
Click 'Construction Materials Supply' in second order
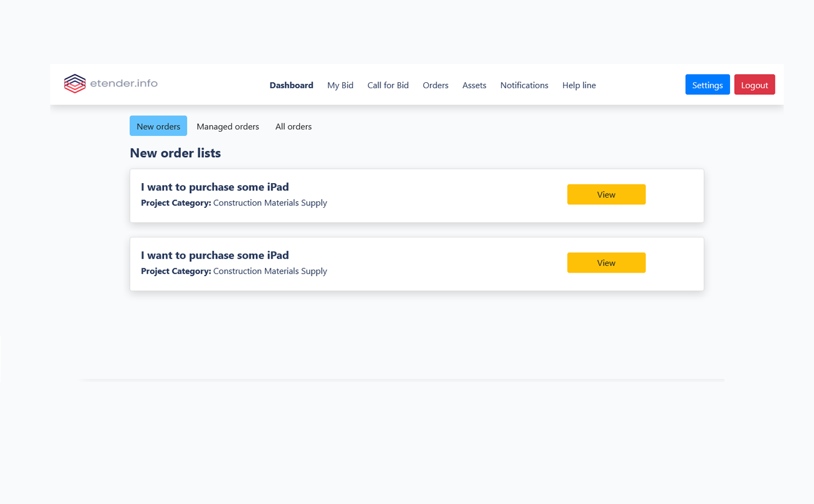[270, 271]
